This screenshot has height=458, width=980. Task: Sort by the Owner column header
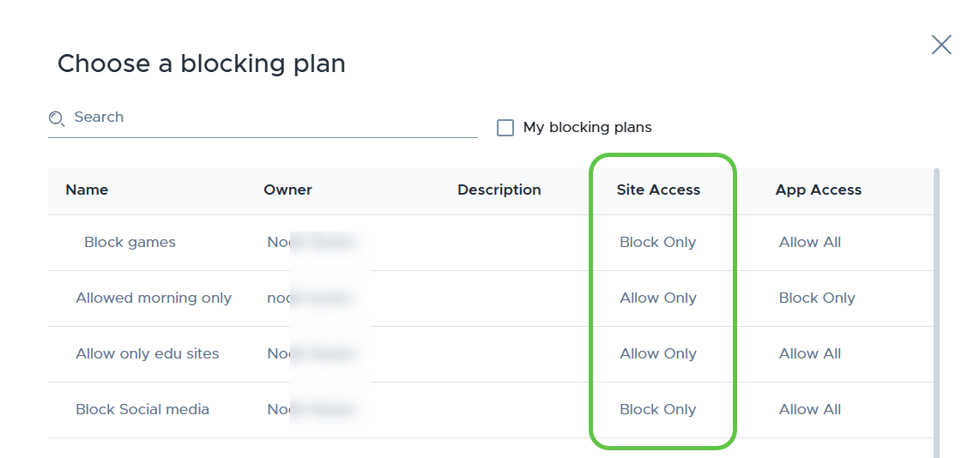pyautogui.click(x=287, y=190)
